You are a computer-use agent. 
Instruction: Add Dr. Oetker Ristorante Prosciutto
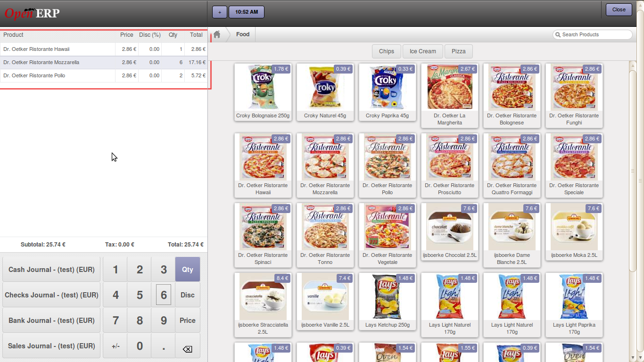(450, 165)
